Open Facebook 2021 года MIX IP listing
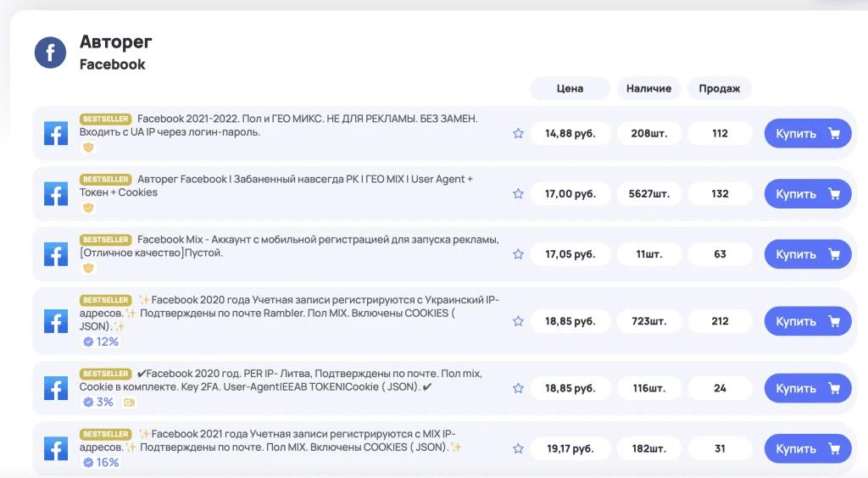868x478 pixels. click(x=270, y=441)
